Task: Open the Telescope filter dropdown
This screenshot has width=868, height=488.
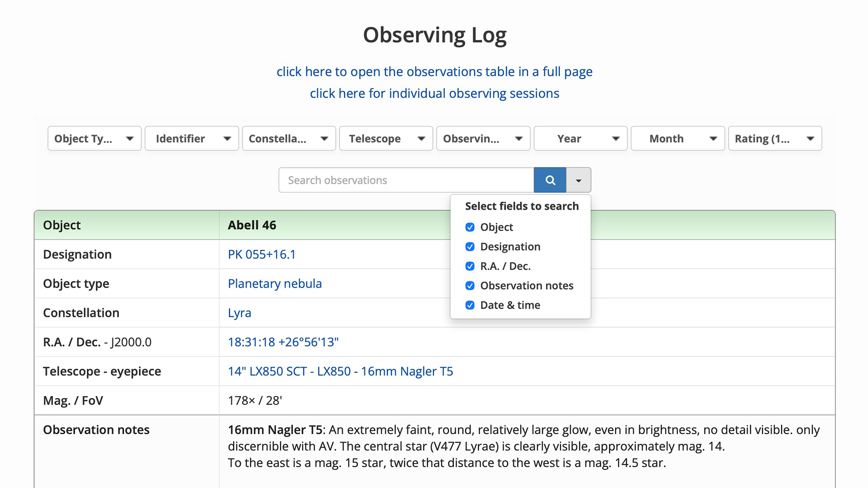Action: point(386,138)
